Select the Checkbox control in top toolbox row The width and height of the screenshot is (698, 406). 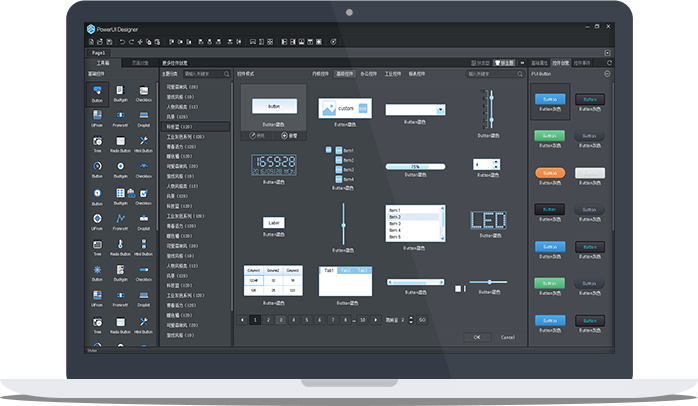(x=143, y=93)
